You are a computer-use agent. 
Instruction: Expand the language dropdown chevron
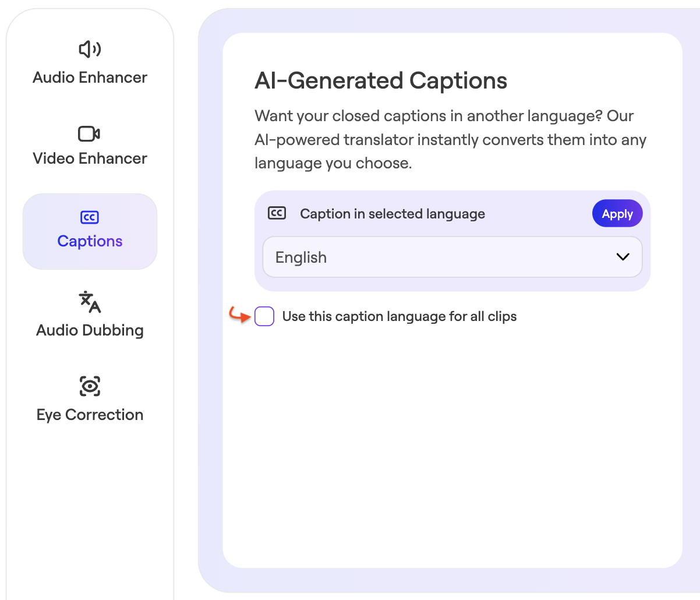(x=623, y=257)
